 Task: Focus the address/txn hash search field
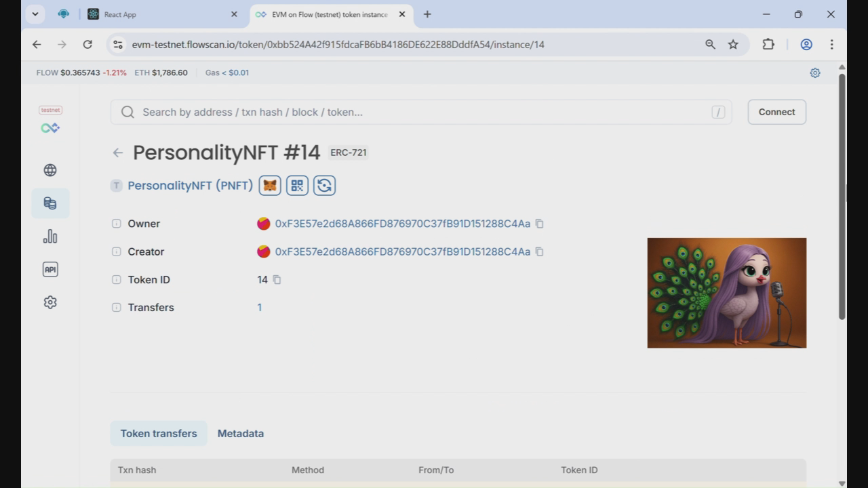(x=421, y=112)
